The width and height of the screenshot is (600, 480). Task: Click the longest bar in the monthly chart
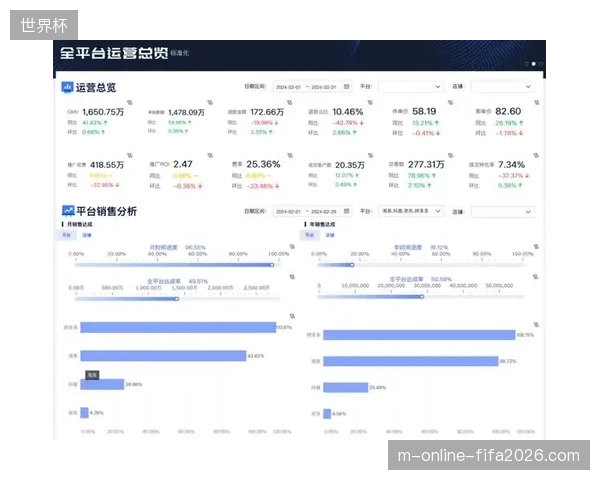(x=178, y=327)
